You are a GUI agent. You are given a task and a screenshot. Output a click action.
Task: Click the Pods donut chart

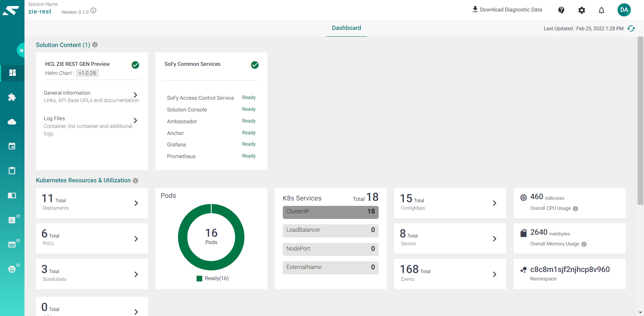(211, 237)
